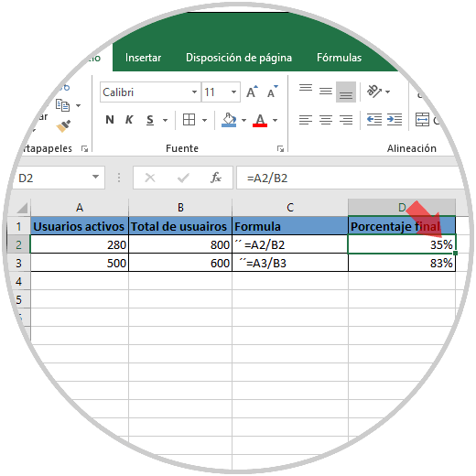This screenshot has width=476, height=476.
Task: Click the Name Box showing D2
Action: pos(52,178)
